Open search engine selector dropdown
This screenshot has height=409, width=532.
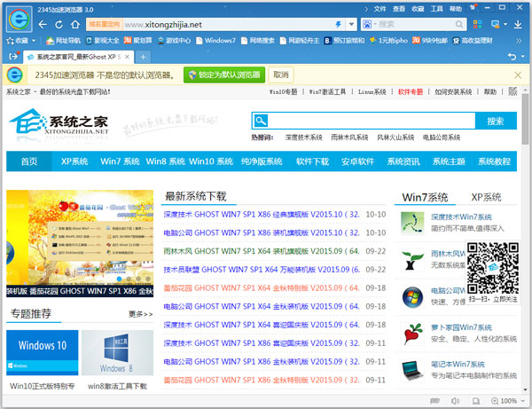(370, 25)
